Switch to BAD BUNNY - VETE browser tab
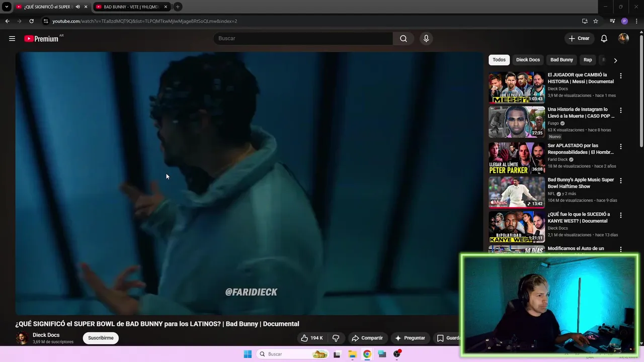The height and width of the screenshot is (362, 644). [131, 7]
